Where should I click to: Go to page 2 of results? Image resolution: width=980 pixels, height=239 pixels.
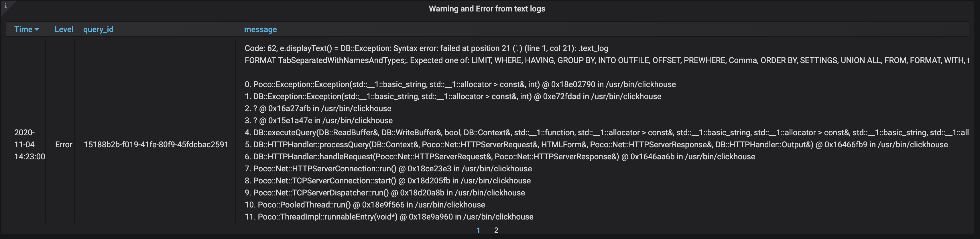[496, 230]
